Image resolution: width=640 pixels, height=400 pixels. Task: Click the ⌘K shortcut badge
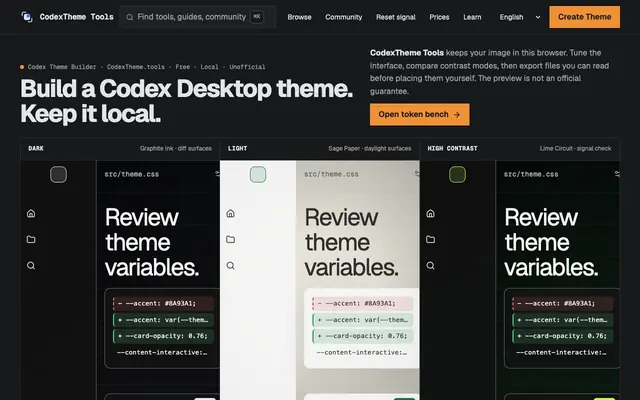pyautogui.click(x=257, y=17)
